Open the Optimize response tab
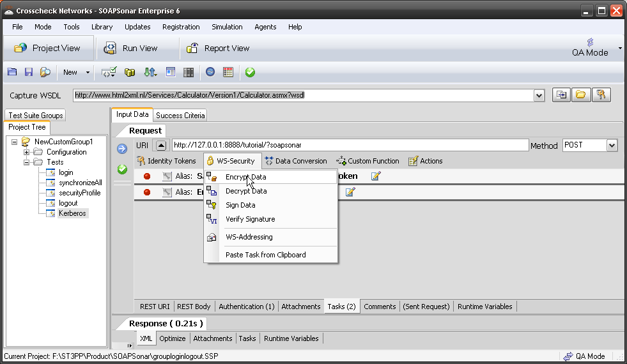 (173, 338)
